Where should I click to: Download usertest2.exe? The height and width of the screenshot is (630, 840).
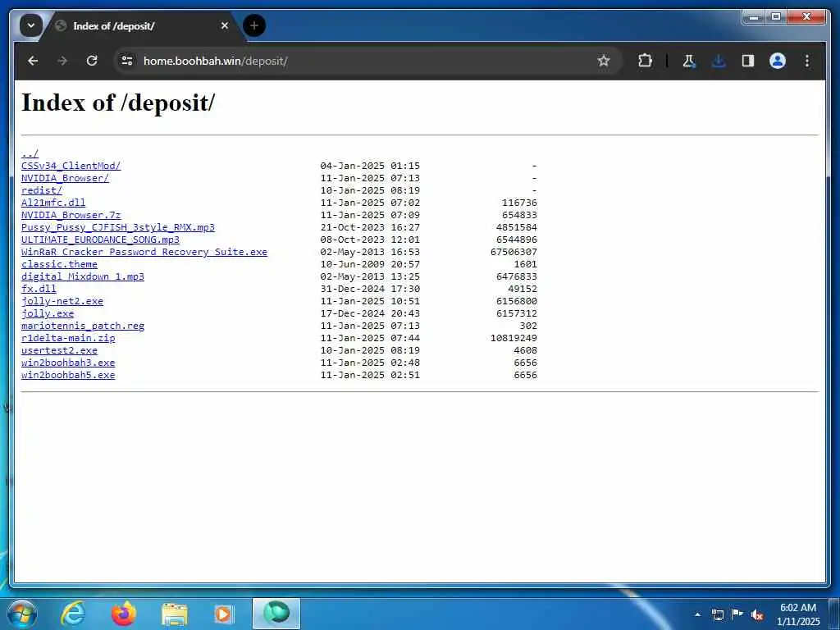pos(59,351)
